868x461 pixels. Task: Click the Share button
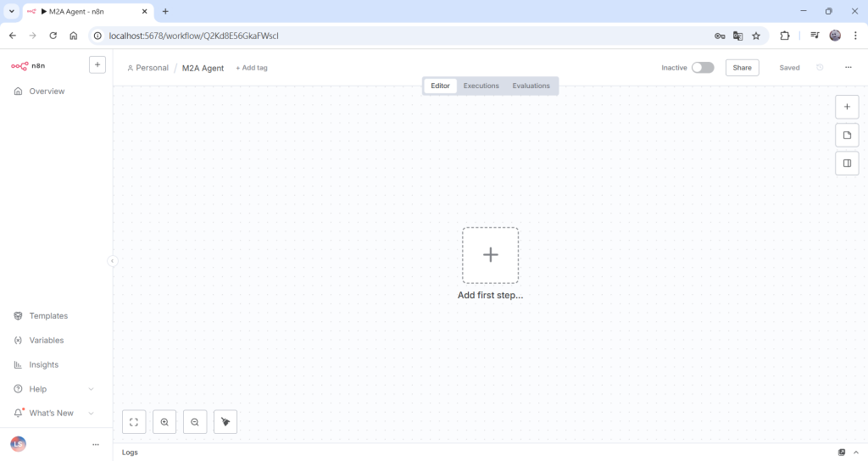(x=742, y=68)
